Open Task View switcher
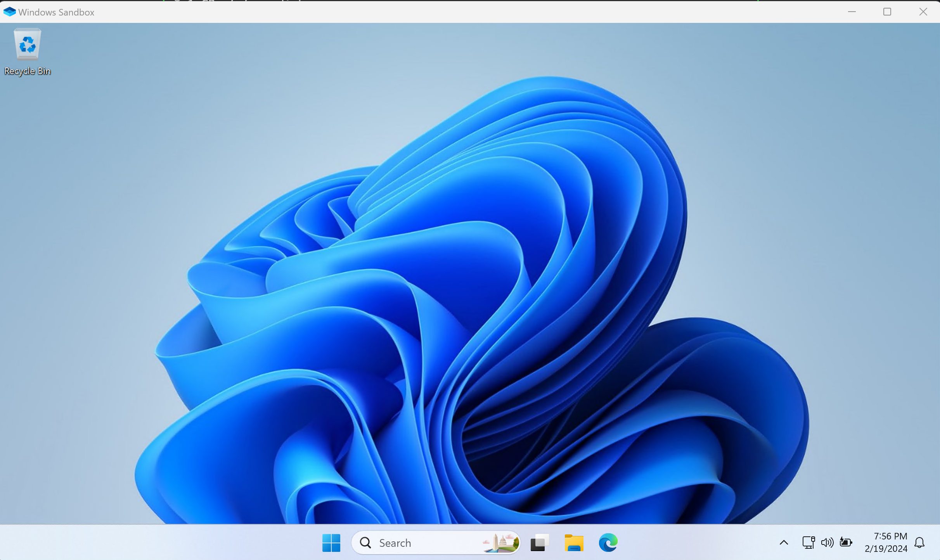This screenshot has height=560, width=940. point(538,543)
